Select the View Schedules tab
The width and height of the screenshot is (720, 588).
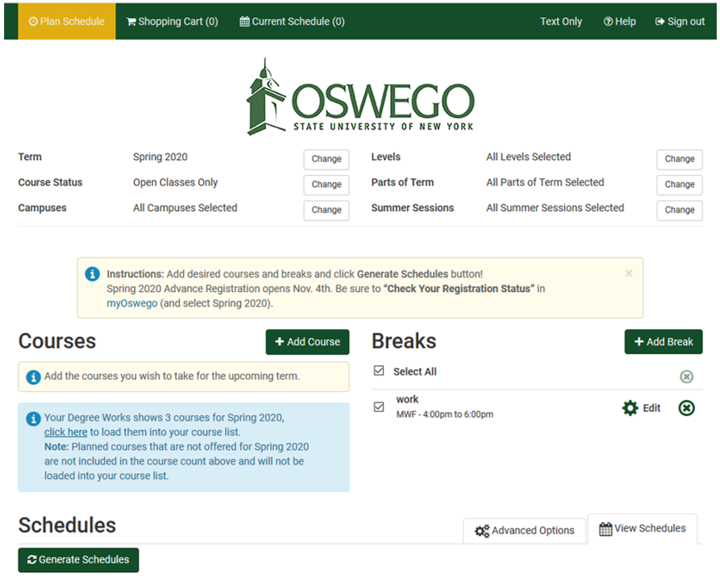642,529
